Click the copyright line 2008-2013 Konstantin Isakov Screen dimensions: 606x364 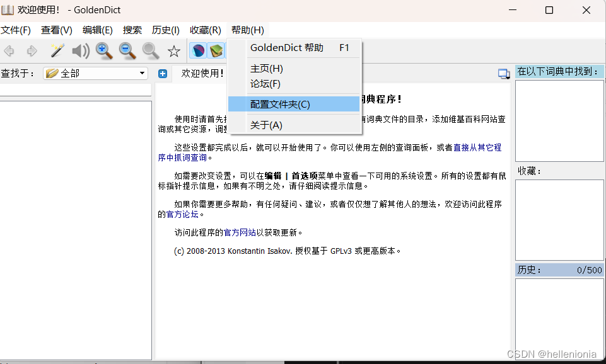point(287,251)
